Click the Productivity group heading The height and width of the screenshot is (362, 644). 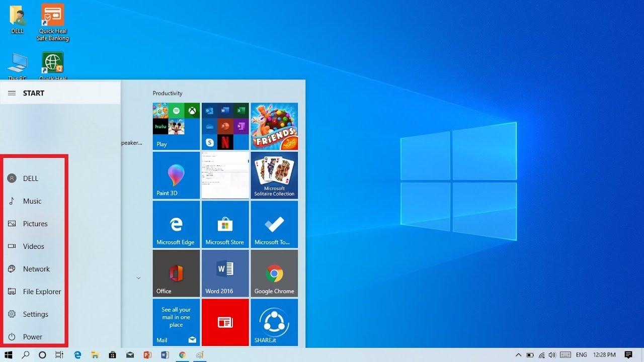point(168,94)
